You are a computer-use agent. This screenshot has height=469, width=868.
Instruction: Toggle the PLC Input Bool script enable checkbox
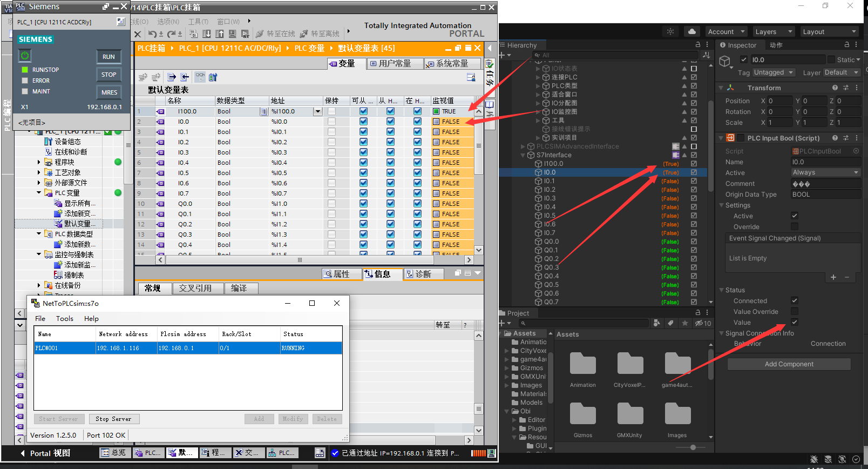[x=741, y=138]
